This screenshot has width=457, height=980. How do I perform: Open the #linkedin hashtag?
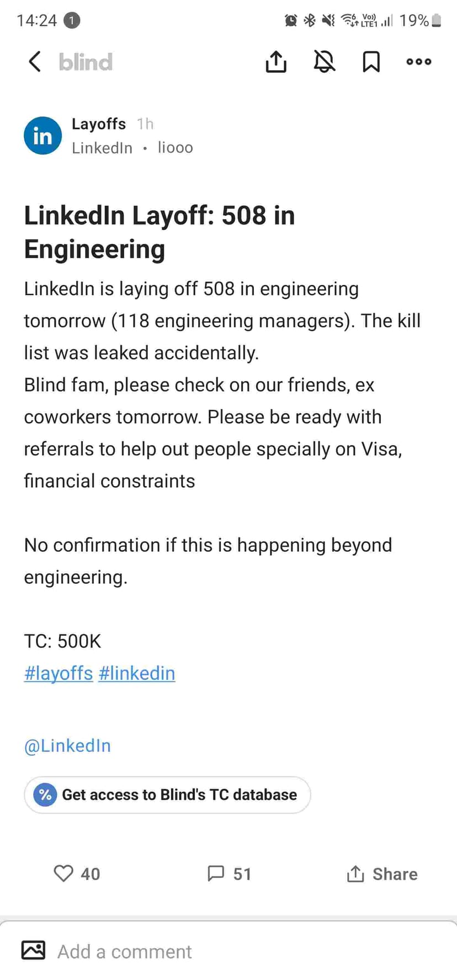(x=137, y=673)
